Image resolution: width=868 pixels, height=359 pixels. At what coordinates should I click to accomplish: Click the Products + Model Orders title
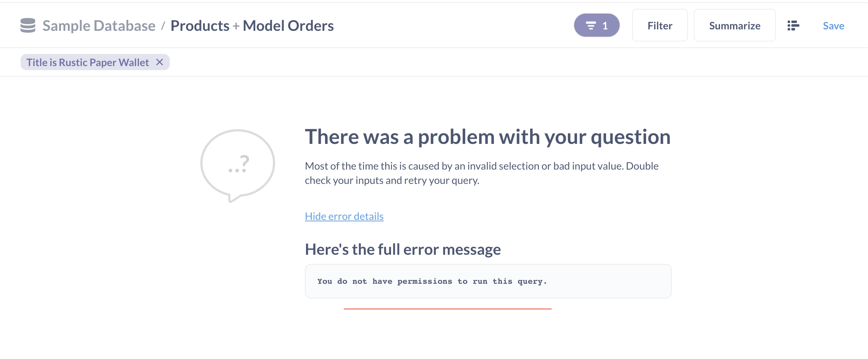coord(252,25)
